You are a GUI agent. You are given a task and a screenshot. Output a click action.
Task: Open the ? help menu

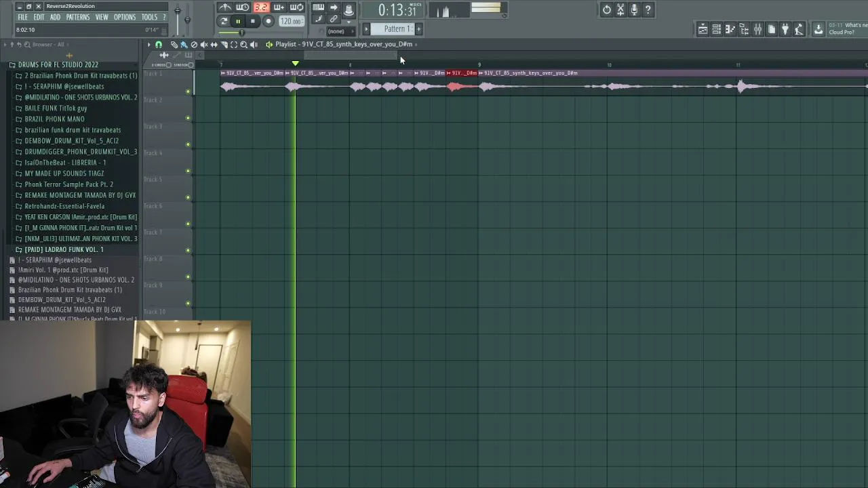(163, 17)
